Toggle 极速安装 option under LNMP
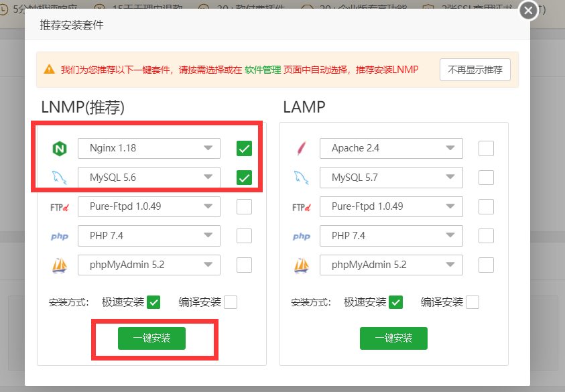The height and width of the screenshot is (392, 565). [x=153, y=302]
